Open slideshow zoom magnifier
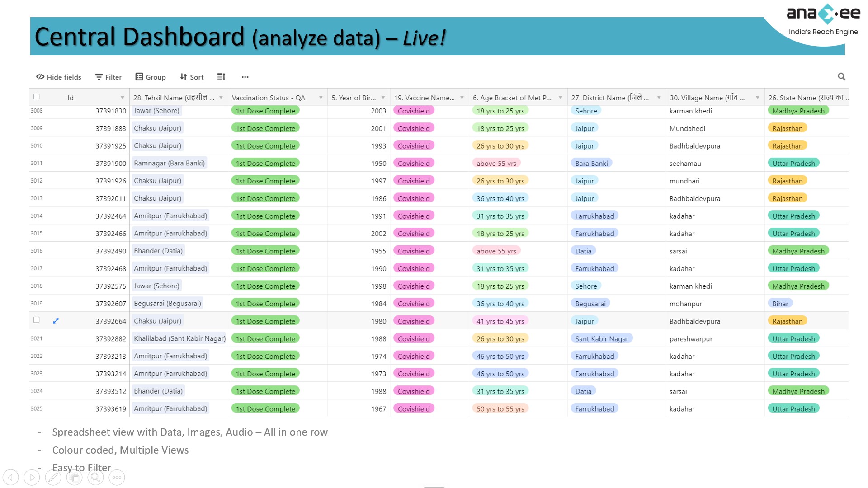Viewport: 868px width, 488px height. click(x=96, y=477)
